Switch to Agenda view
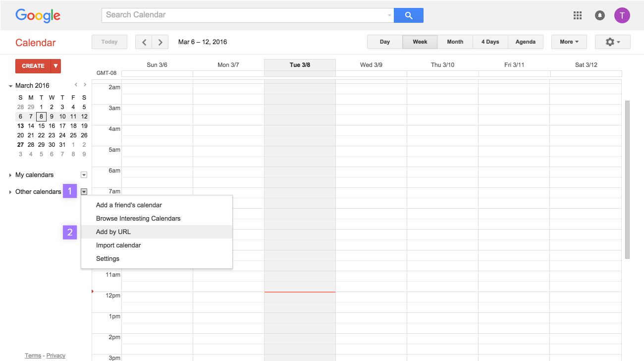The height and width of the screenshot is (361, 644). pyautogui.click(x=526, y=42)
